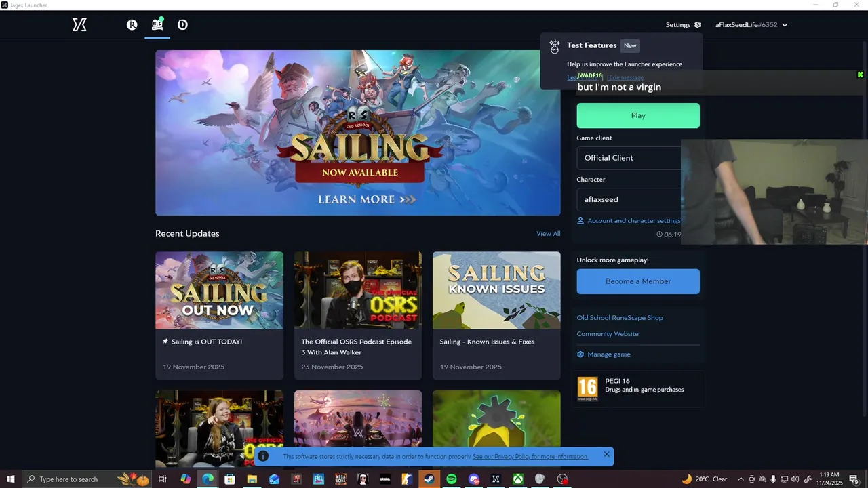Open notification center icon
Image resolution: width=868 pixels, height=488 pixels.
click(854, 479)
